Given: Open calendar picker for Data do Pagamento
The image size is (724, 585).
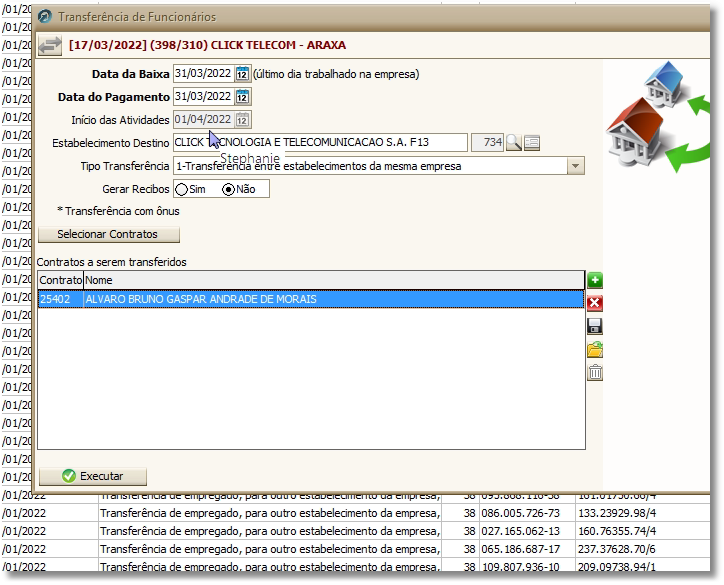Looking at the screenshot, I should pyautogui.click(x=242, y=97).
